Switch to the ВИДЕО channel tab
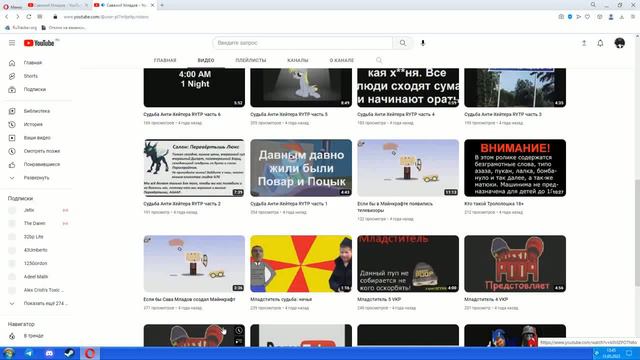The width and height of the screenshot is (640, 360). pos(206,60)
